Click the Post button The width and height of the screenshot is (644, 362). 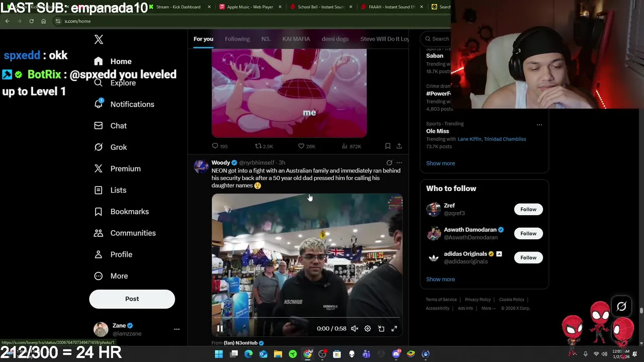click(132, 299)
